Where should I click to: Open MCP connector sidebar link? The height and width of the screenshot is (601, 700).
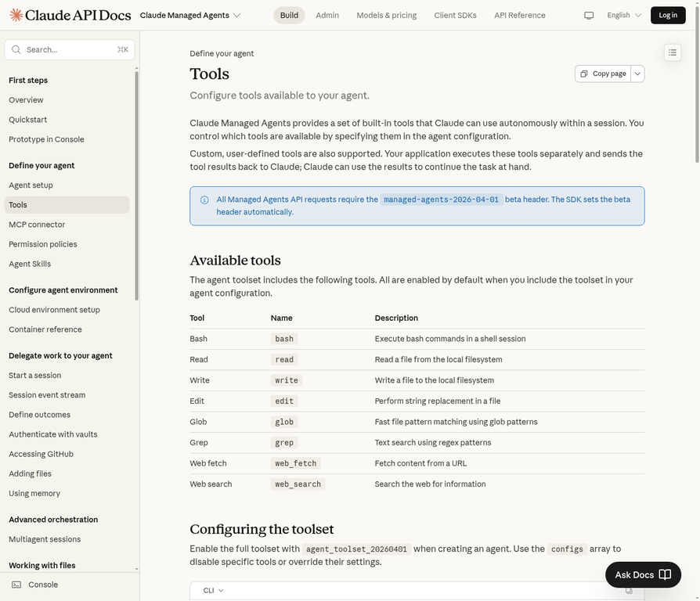(37, 225)
